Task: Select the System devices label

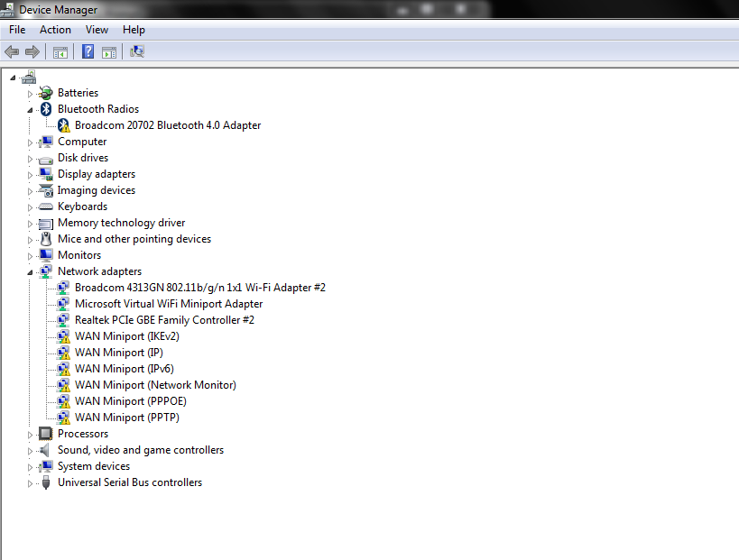Action: (x=94, y=466)
